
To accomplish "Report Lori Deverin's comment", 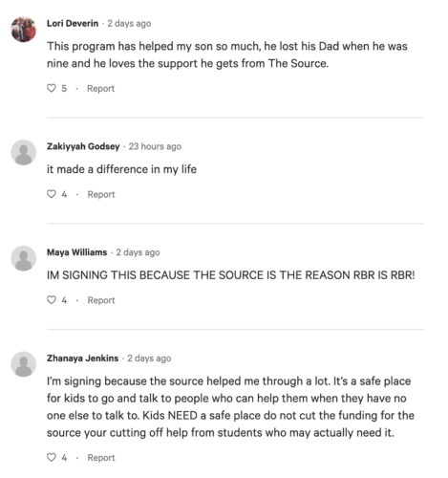I will (x=100, y=89).
